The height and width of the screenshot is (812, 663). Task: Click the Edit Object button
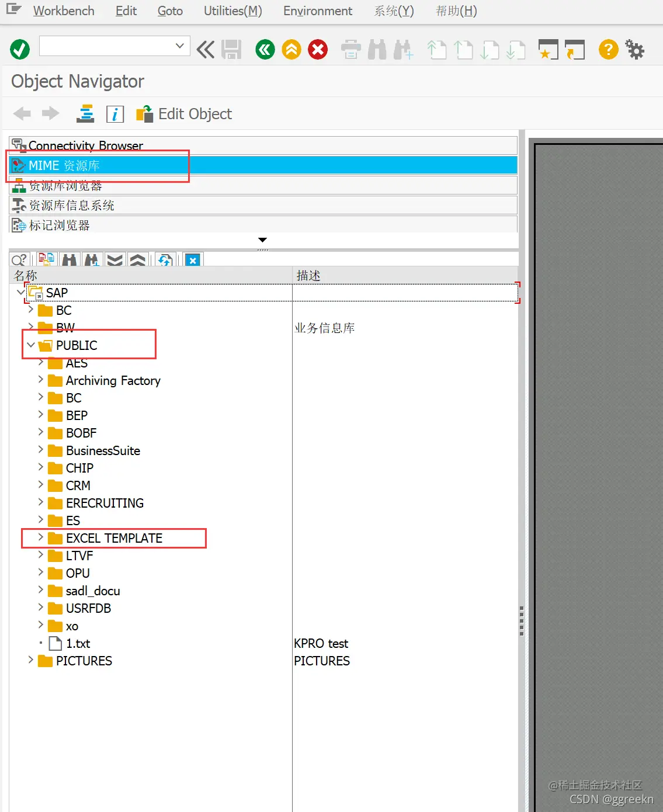point(184,114)
